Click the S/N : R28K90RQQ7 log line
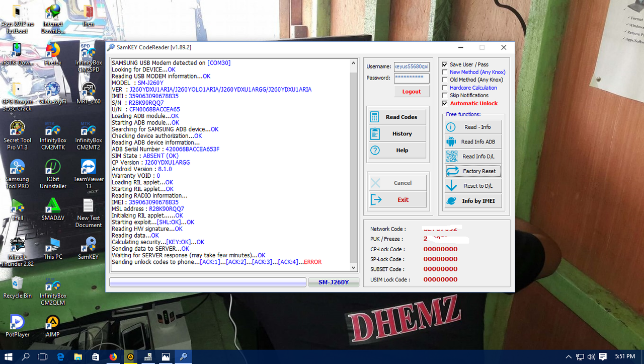The width and height of the screenshot is (644, 364). click(x=137, y=103)
